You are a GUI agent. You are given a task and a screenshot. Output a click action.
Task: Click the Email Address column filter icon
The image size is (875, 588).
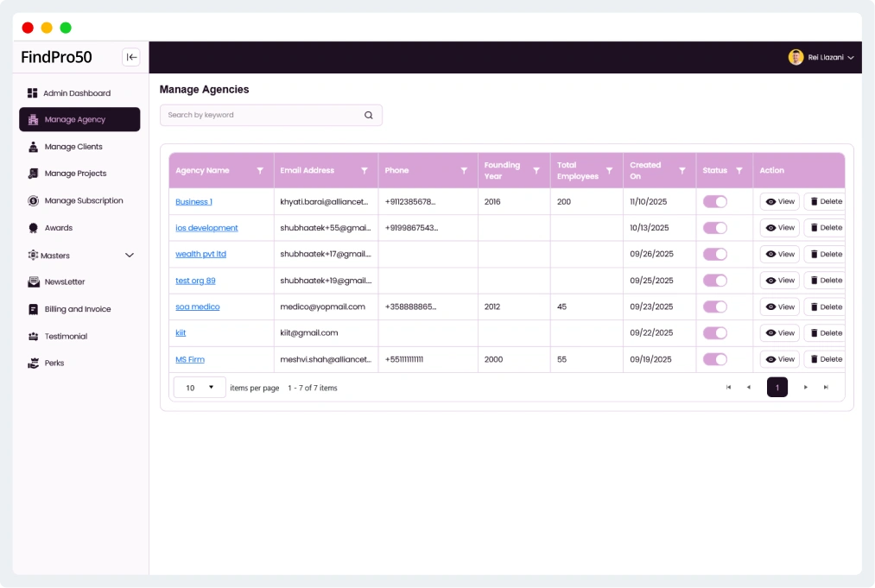click(x=365, y=171)
